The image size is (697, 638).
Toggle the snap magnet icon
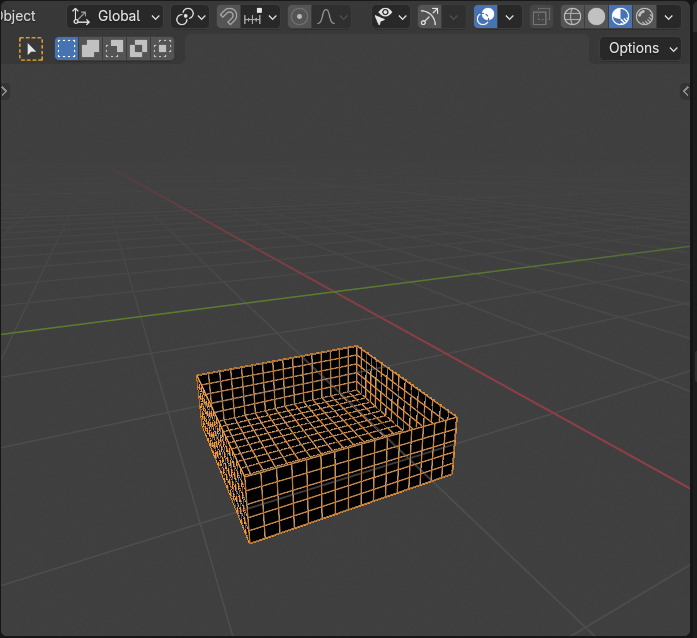228,17
